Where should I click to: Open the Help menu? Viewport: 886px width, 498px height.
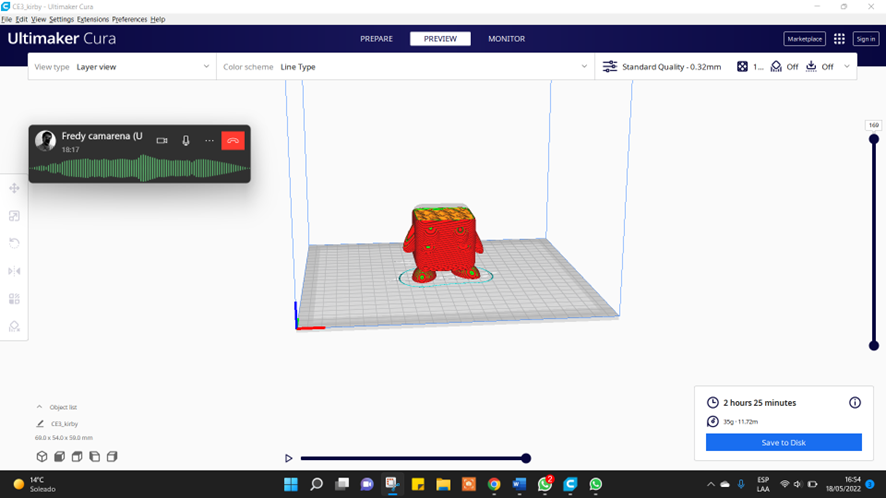[158, 19]
